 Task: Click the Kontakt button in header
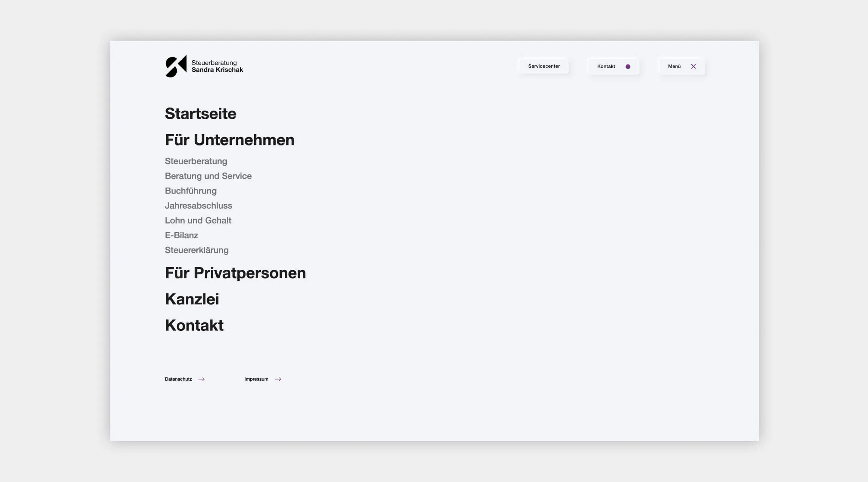606,66
